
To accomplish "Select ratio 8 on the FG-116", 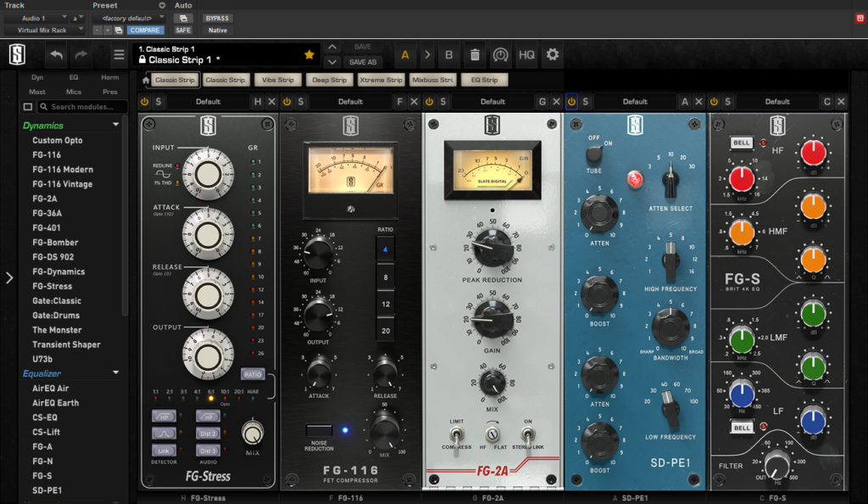I will click(x=386, y=277).
